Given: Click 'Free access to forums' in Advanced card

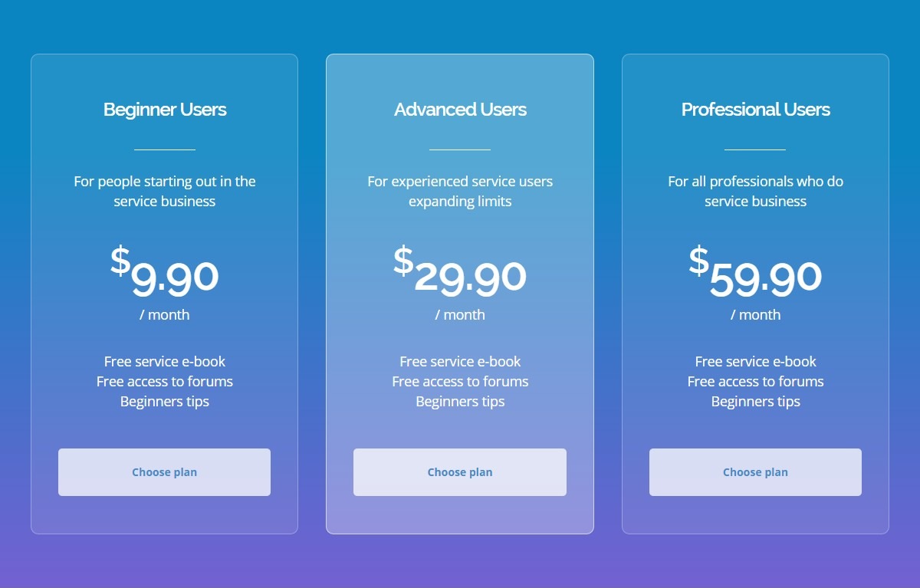Looking at the screenshot, I should [460, 381].
